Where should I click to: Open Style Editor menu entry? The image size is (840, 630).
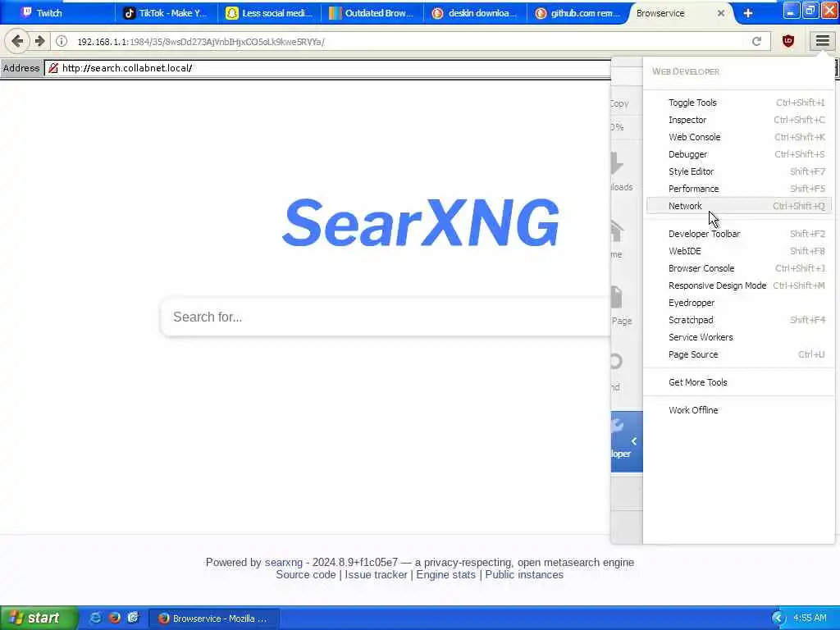pos(739,171)
